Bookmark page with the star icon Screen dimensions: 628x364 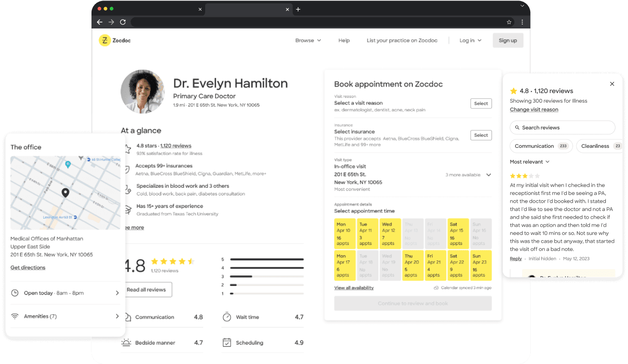(509, 22)
